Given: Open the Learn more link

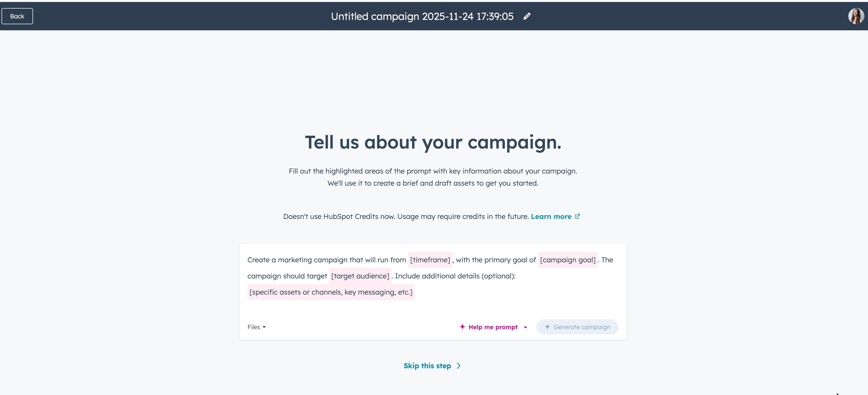Looking at the screenshot, I should [x=551, y=217].
